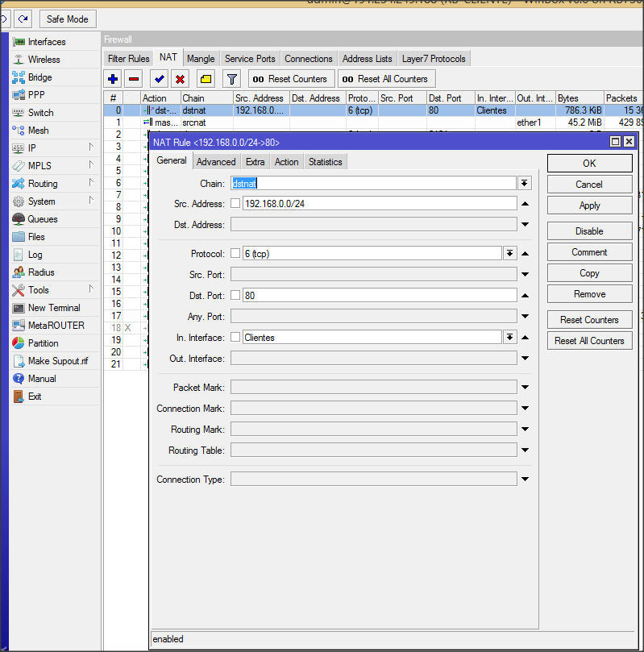644x652 pixels.
Task: Click the Apply button
Action: tap(589, 206)
